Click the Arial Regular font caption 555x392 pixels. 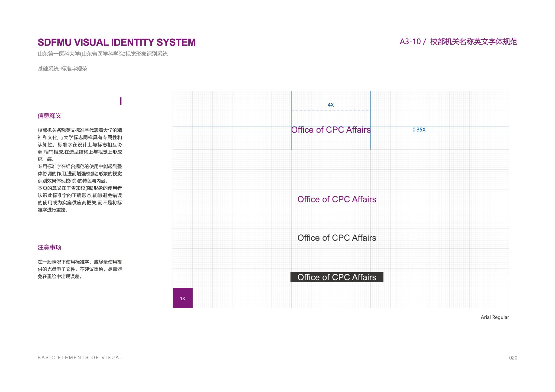495,317
